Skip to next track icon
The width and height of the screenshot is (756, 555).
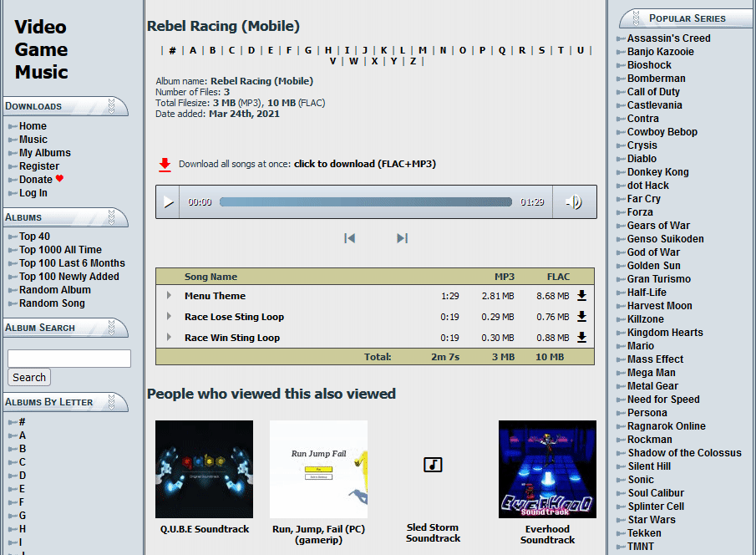[402, 238]
